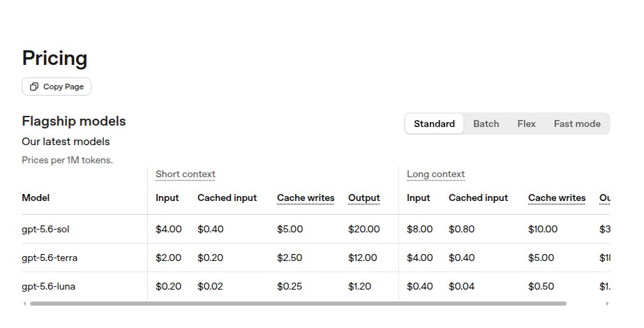Click gpt-5.6-terra short context input $2.00
This screenshot has width=644, height=328.
168,258
